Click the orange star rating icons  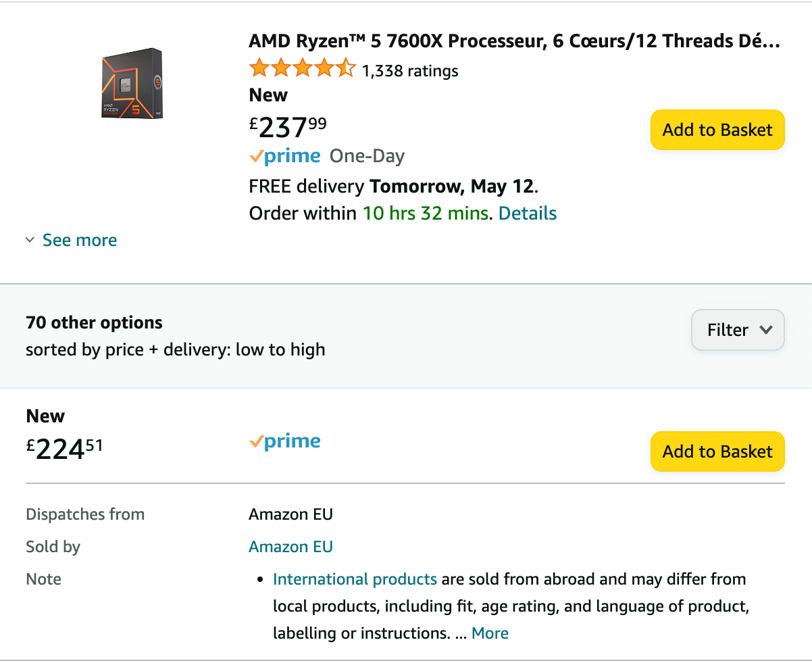(x=302, y=69)
